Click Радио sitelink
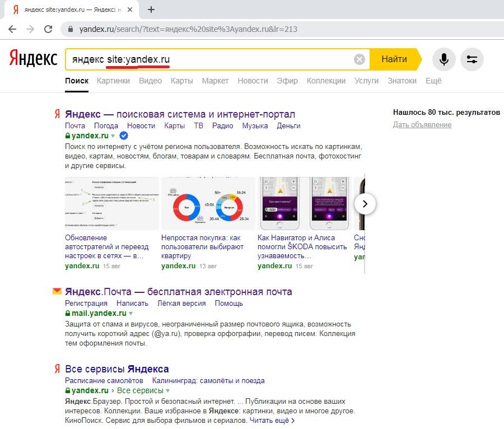This screenshot has height=429, width=504. click(223, 125)
